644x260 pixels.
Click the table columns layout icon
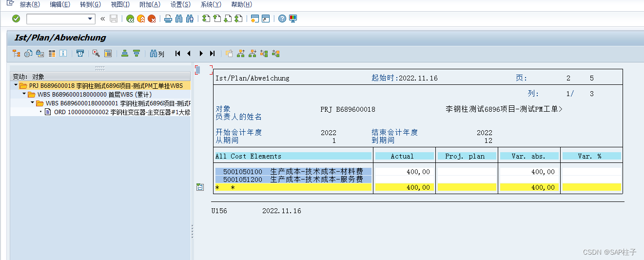point(108,54)
